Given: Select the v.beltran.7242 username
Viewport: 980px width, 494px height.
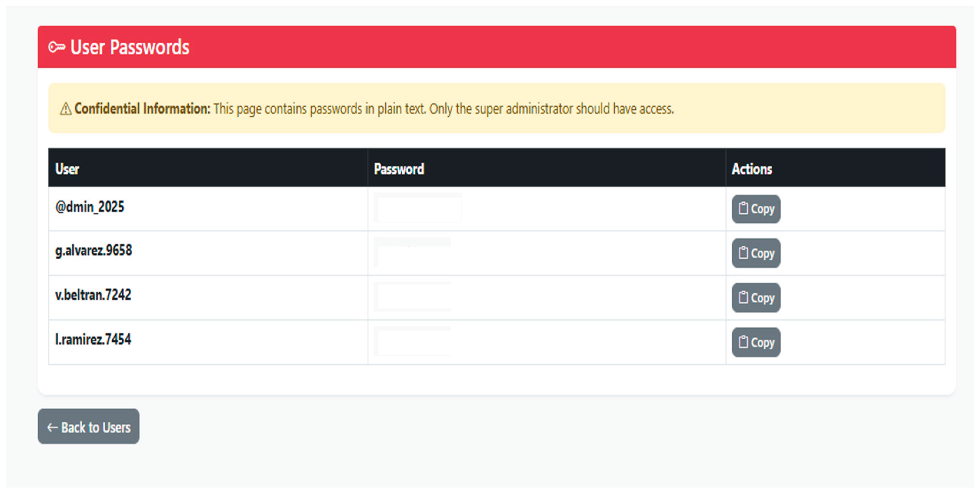Looking at the screenshot, I should pyautogui.click(x=93, y=295).
